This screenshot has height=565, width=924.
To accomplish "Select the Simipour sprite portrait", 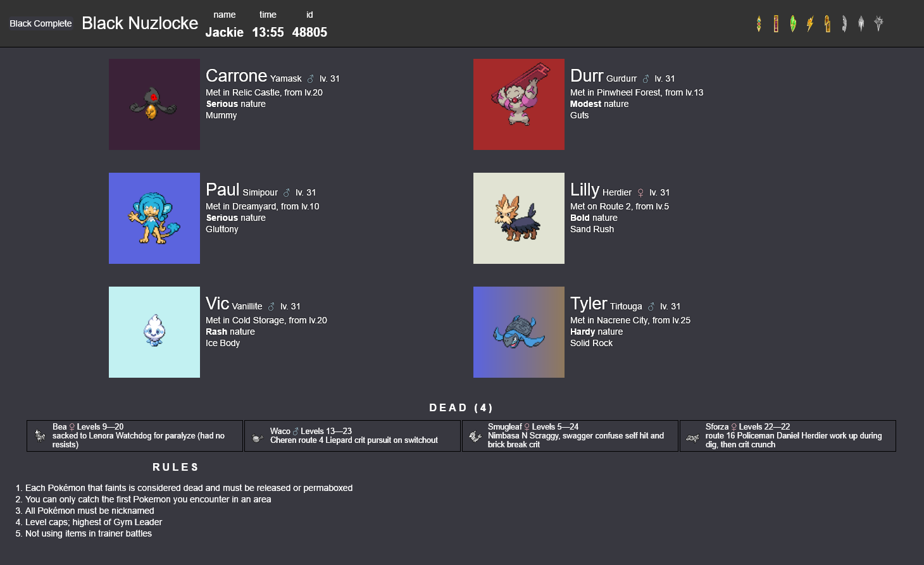I will tap(154, 218).
